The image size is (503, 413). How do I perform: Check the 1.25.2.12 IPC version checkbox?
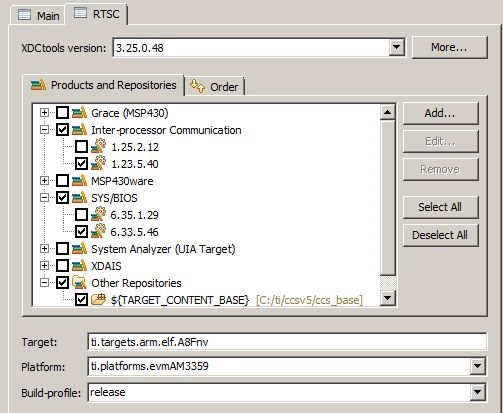point(81,147)
